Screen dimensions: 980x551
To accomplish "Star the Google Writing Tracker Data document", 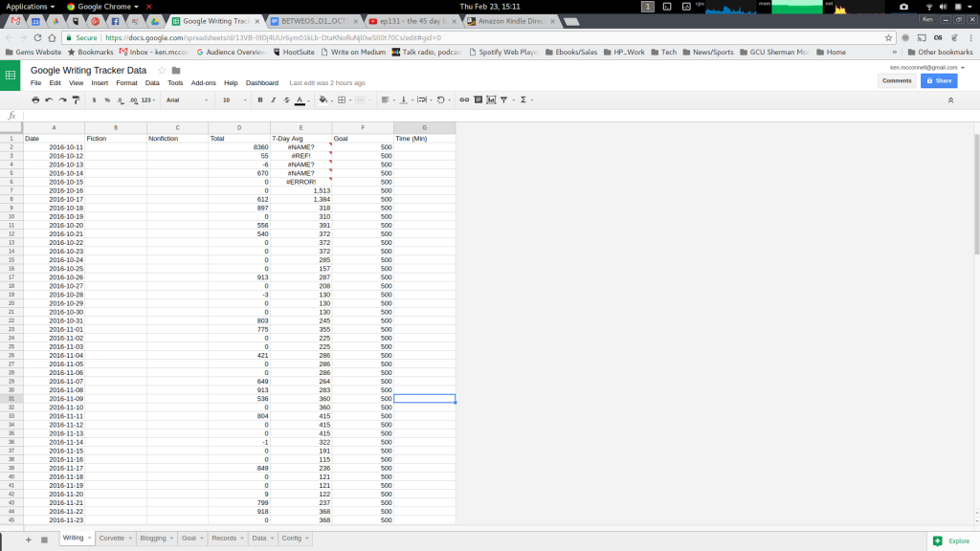I will (162, 70).
